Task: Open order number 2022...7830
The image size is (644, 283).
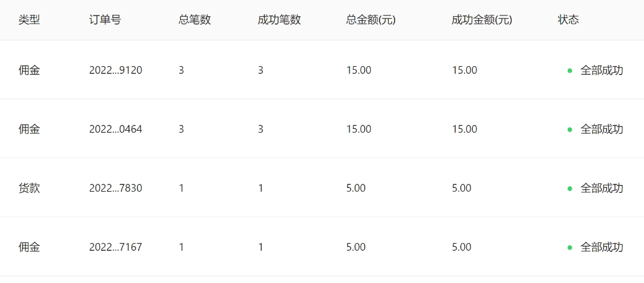Action: click(116, 188)
